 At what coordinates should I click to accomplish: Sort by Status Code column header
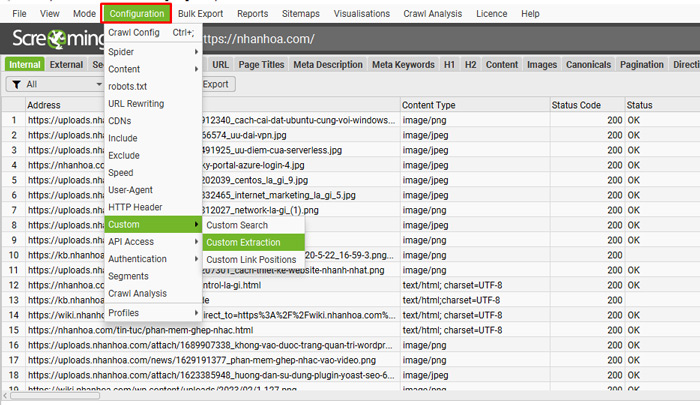[577, 104]
